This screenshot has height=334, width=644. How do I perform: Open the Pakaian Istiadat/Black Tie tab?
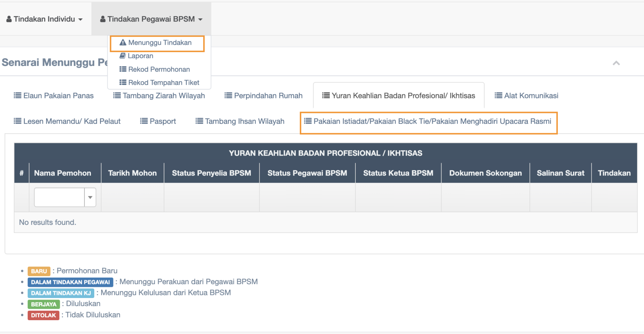coord(428,122)
